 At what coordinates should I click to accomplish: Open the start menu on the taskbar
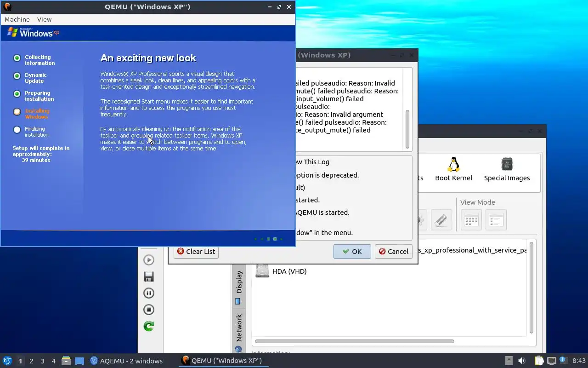pos(7,361)
